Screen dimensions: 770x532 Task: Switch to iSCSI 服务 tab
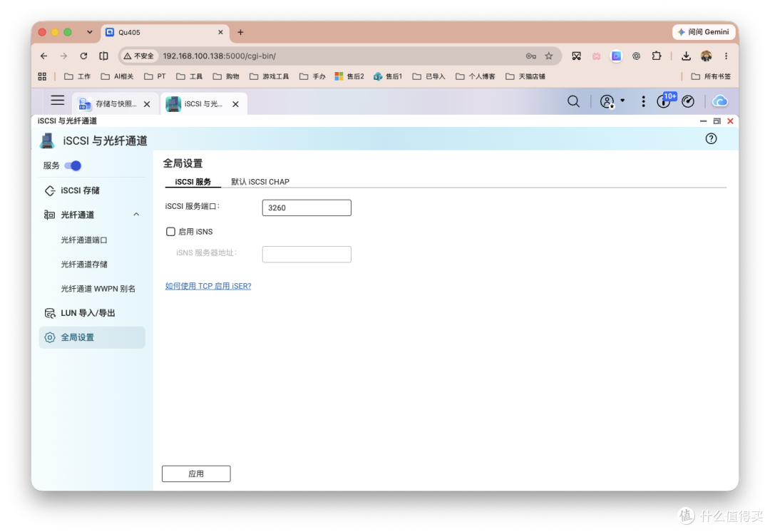tap(193, 182)
